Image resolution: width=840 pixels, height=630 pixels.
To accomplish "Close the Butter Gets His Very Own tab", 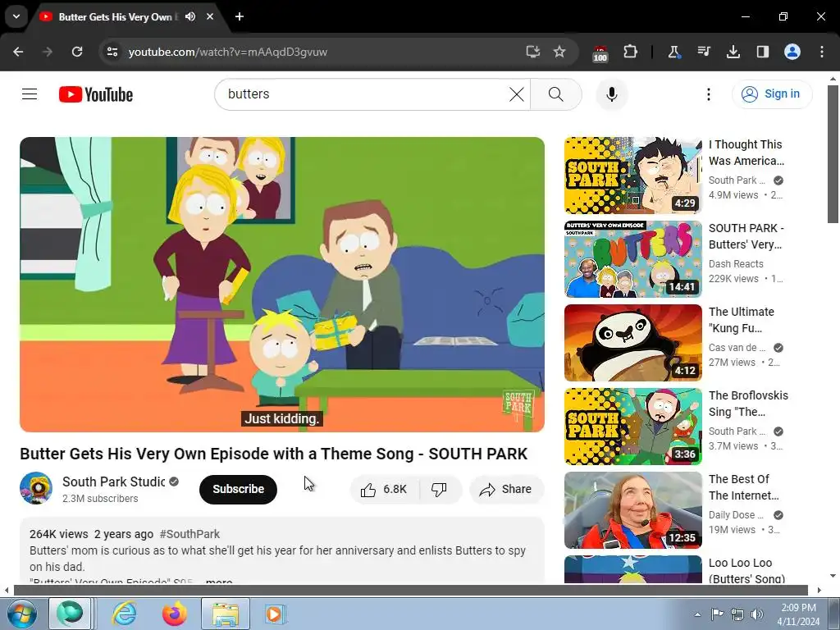I will pos(210,16).
